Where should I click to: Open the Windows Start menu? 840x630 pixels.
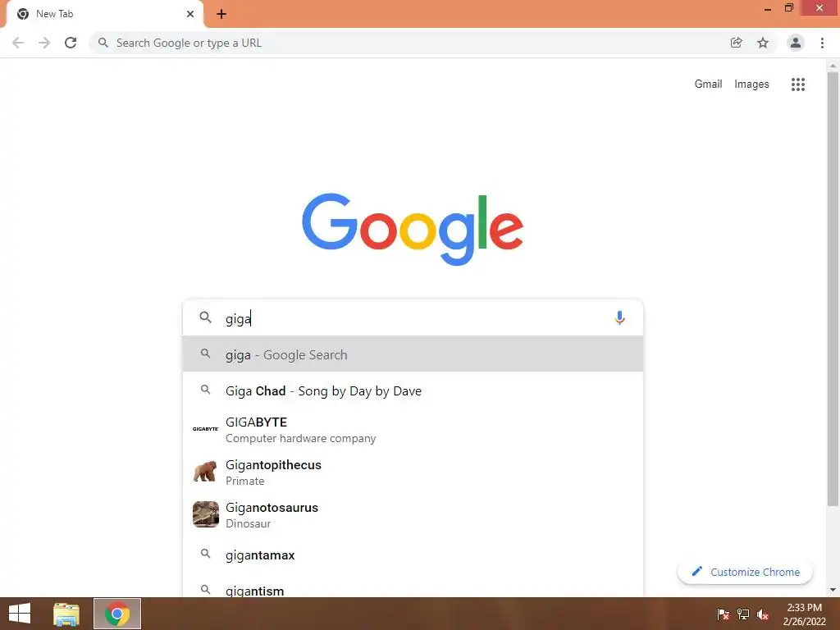[20, 614]
